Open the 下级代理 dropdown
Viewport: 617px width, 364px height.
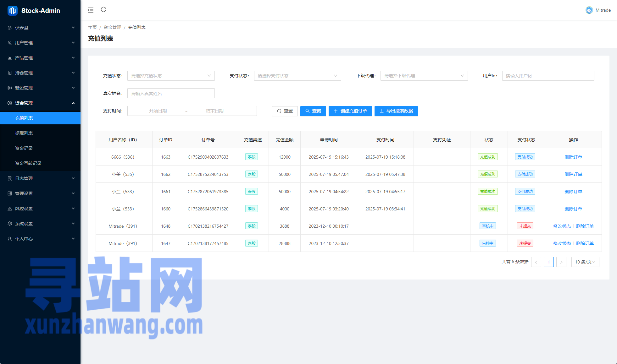coord(424,76)
